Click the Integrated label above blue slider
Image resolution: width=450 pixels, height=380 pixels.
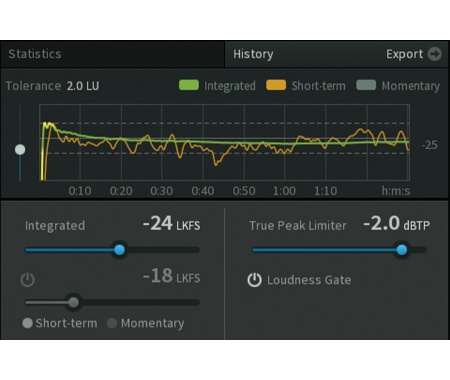55,226
